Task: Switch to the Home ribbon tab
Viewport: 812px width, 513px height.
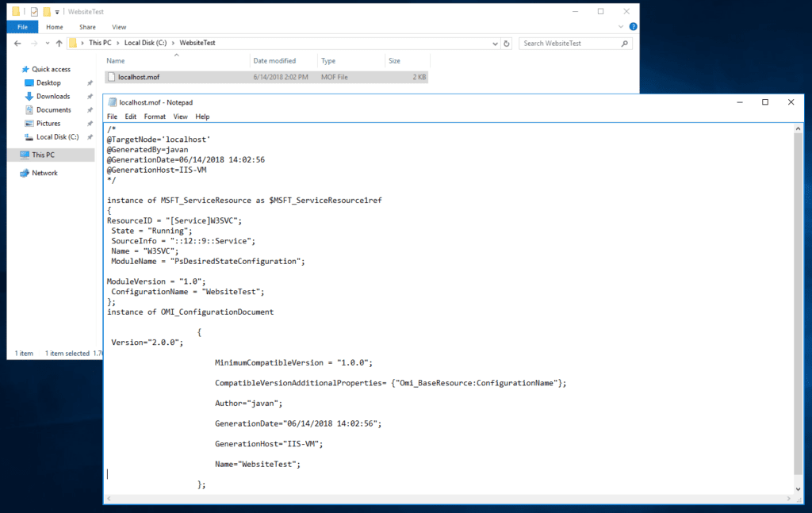Action: pos(55,26)
